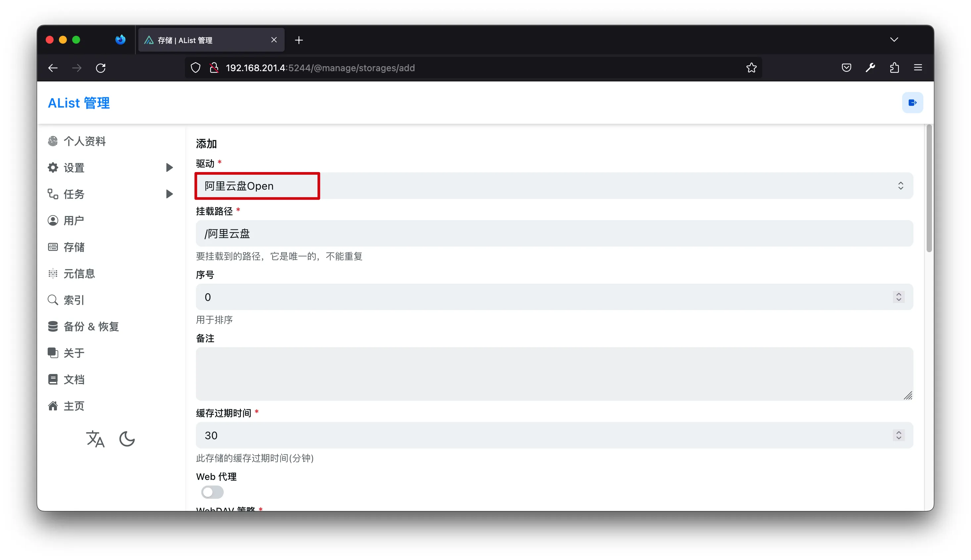
Task: Click the 备注 textarea resize handle
Action: 907,396
